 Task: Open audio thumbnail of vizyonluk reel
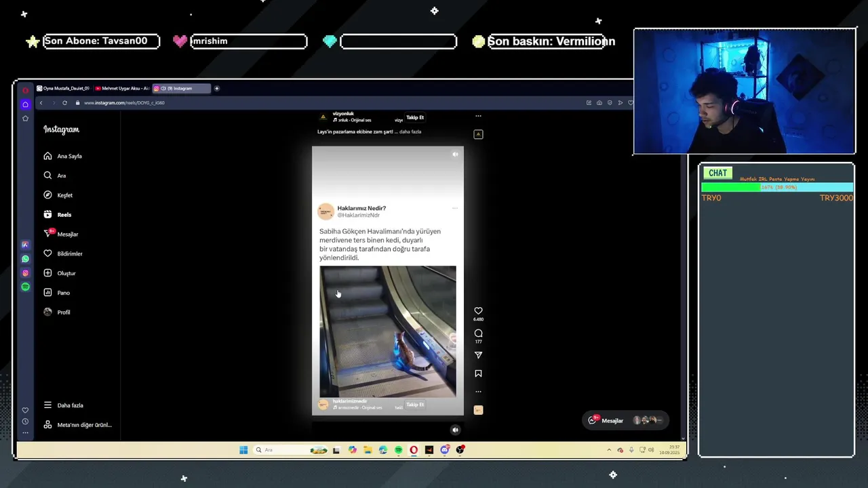coord(478,134)
